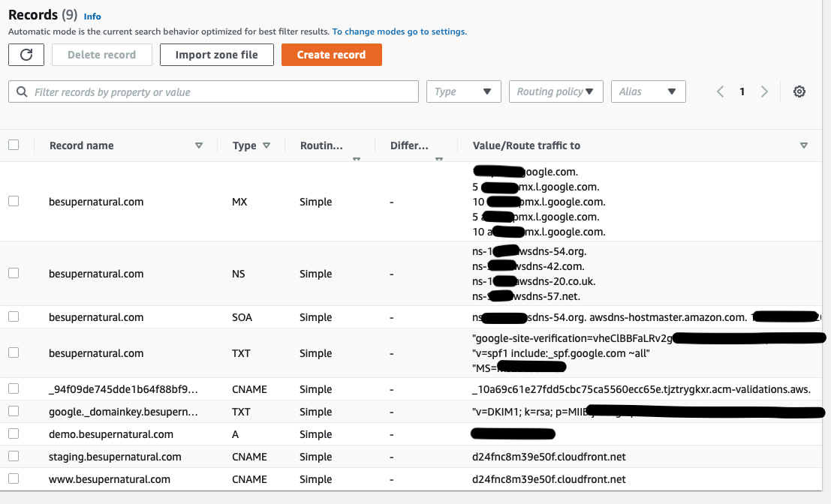Click www.besupernatural.com record name
831x504 pixels.
coord(110,479)
